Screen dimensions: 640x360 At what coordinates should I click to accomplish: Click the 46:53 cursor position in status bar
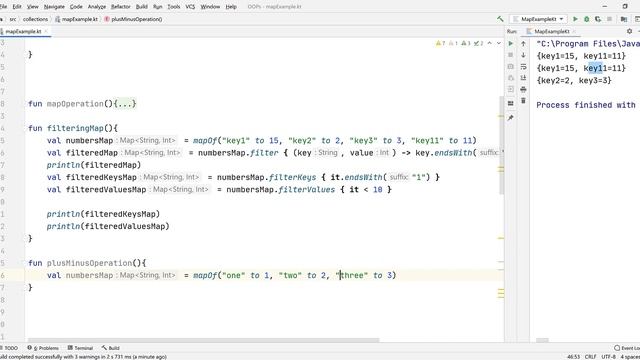(573, 357)
